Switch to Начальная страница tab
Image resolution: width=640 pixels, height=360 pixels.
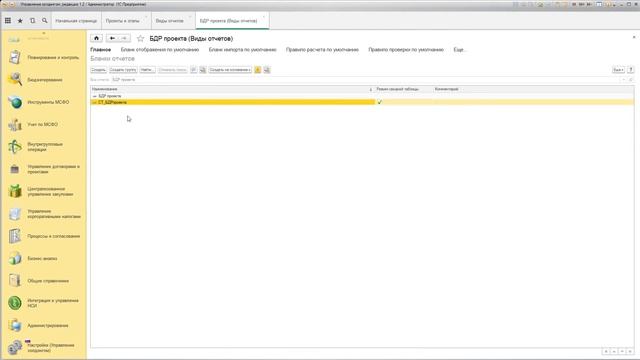[76, 20]
